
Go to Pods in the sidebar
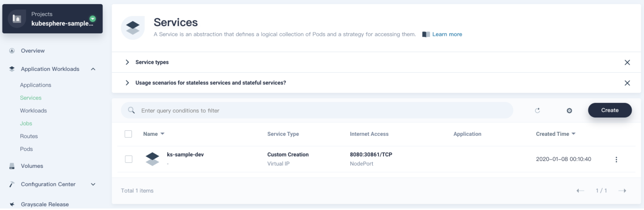(x=26, y=149)
